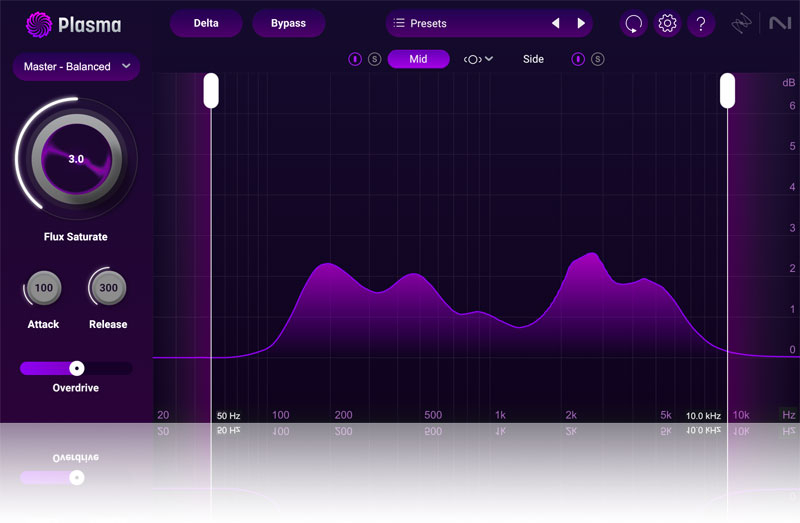Toggle the Mid channel power button
The height and width of the screenshot is (523, 800).
[355, 59]
